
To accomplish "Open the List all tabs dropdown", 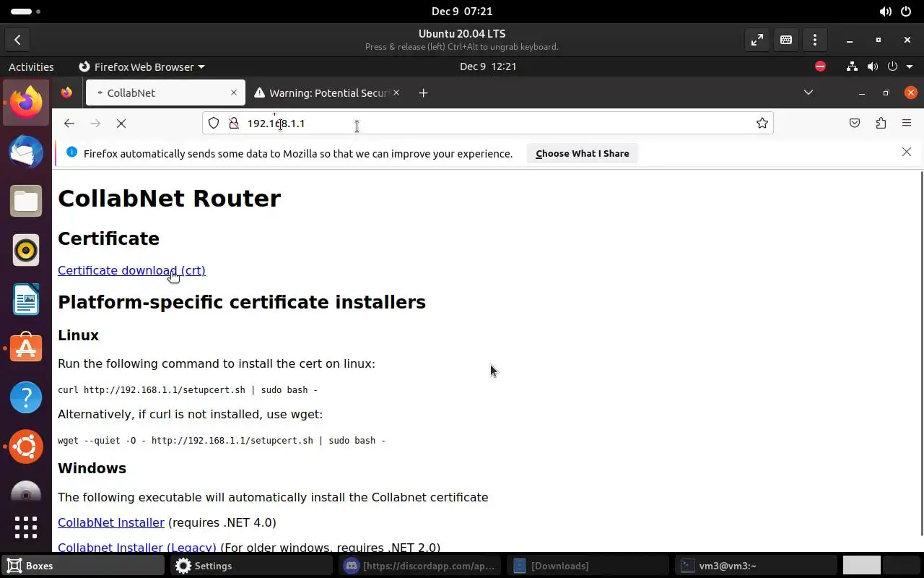I will pyautogui.click(x=808, y=92).
